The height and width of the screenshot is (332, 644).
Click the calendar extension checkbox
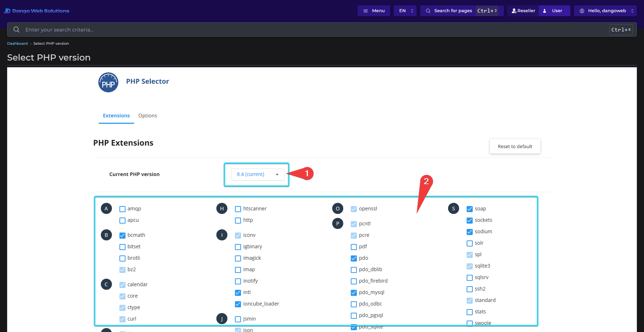(122, 285)
